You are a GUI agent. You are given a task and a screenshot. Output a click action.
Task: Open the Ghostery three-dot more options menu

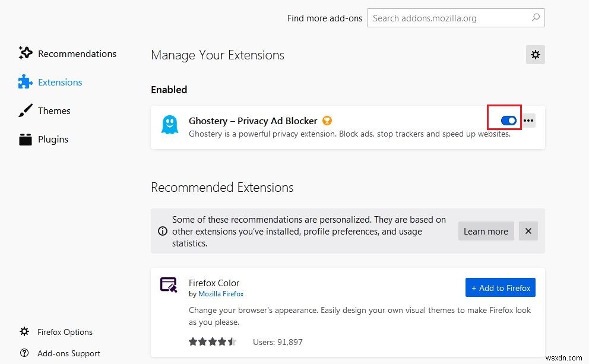coord(528,121)
